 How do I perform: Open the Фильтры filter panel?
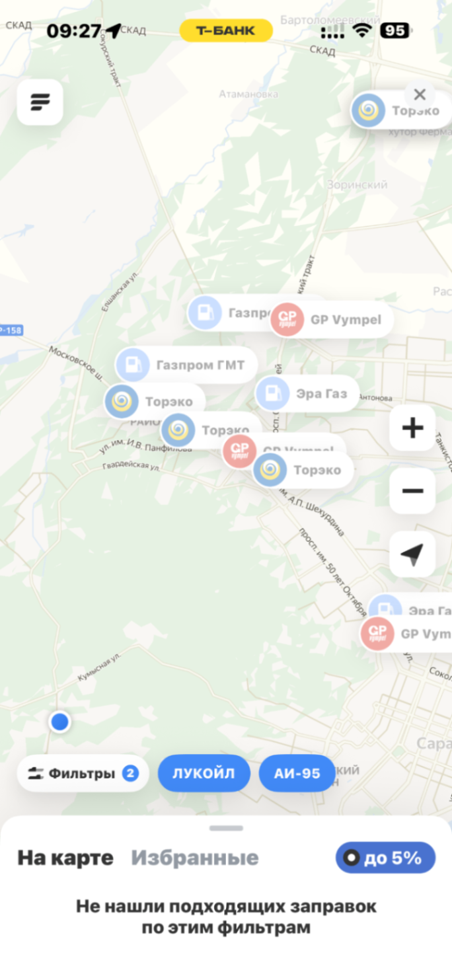(83, 773)
